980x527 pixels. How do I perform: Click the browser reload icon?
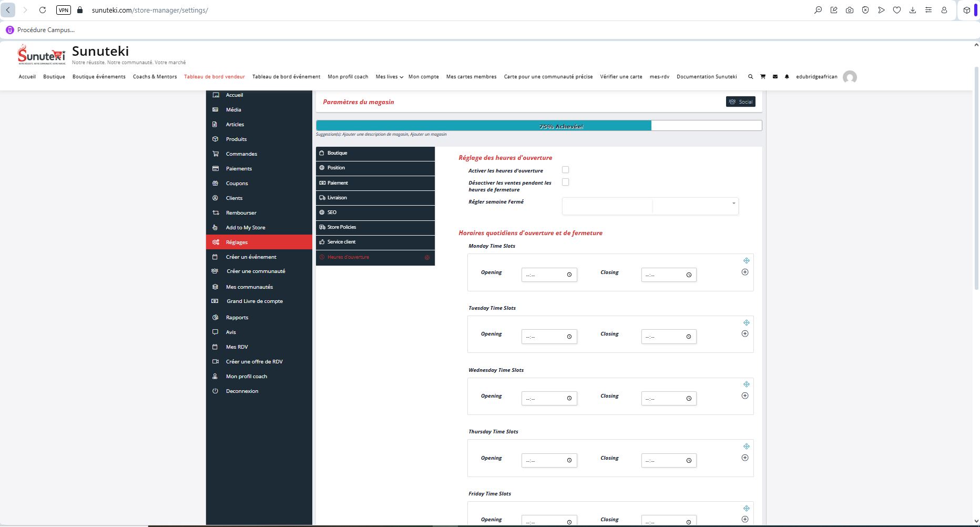point(43,10)
